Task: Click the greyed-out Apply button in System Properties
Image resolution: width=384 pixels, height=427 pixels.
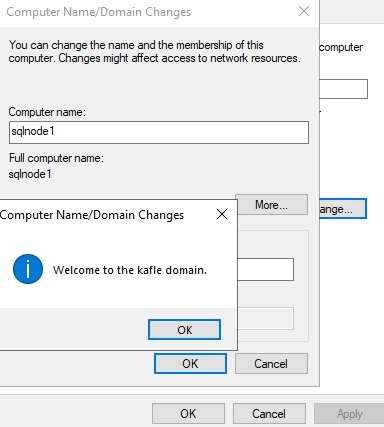Action: point(349,414)
